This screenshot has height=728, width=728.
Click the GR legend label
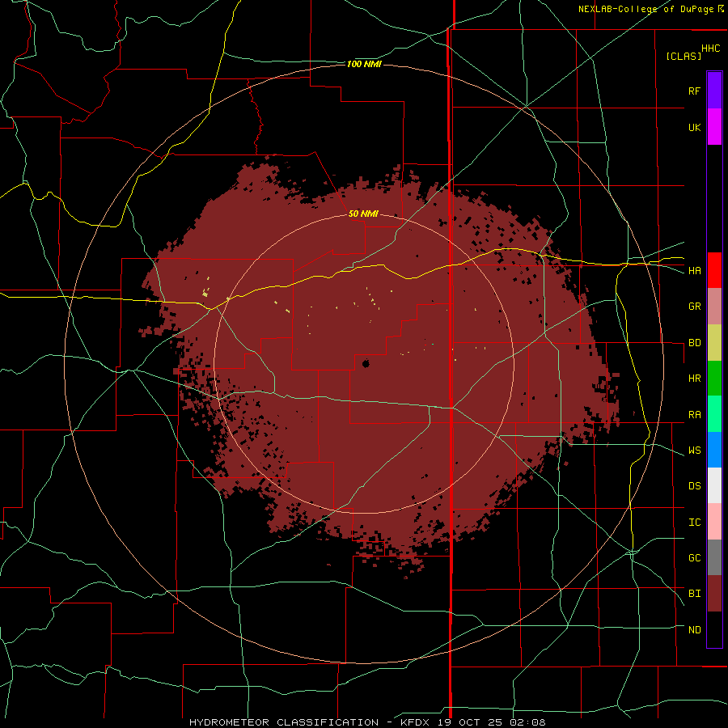(695, 307)
